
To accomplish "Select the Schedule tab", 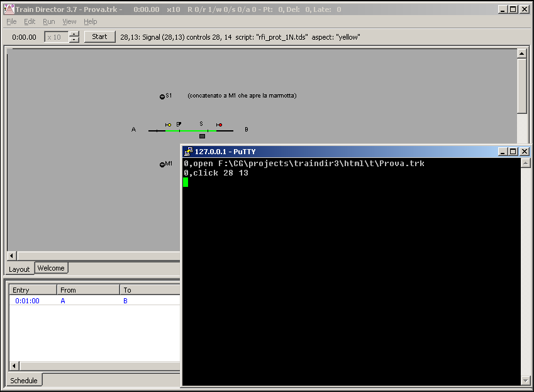I will [24, 380].
